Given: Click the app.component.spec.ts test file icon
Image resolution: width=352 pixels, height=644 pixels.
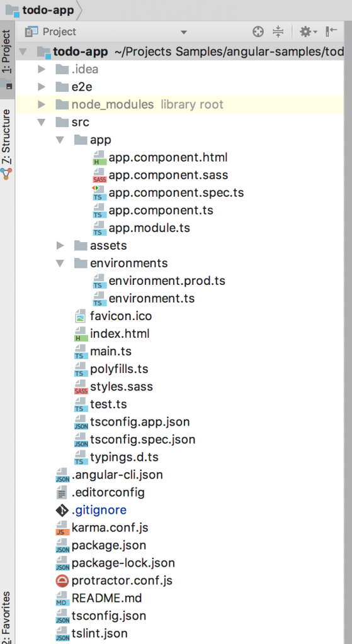Looking at the screenshot, I should 99,192.
